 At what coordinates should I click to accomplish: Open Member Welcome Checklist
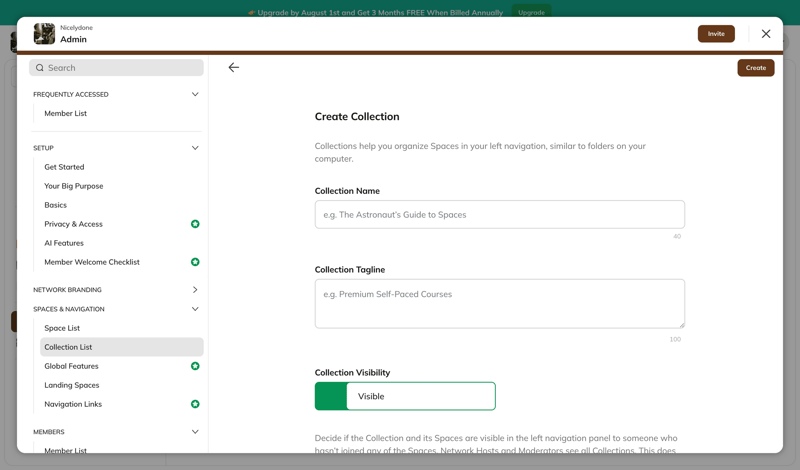[x=92, y=262]
